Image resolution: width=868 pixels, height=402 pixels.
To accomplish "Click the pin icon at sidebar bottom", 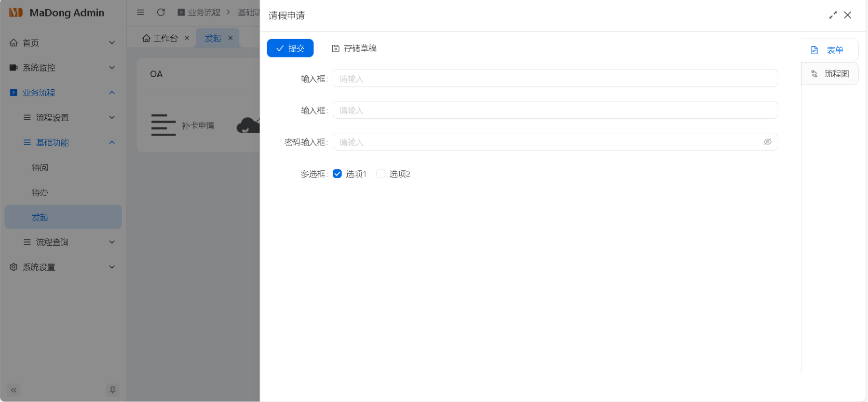I will click(x=112, y=390).
